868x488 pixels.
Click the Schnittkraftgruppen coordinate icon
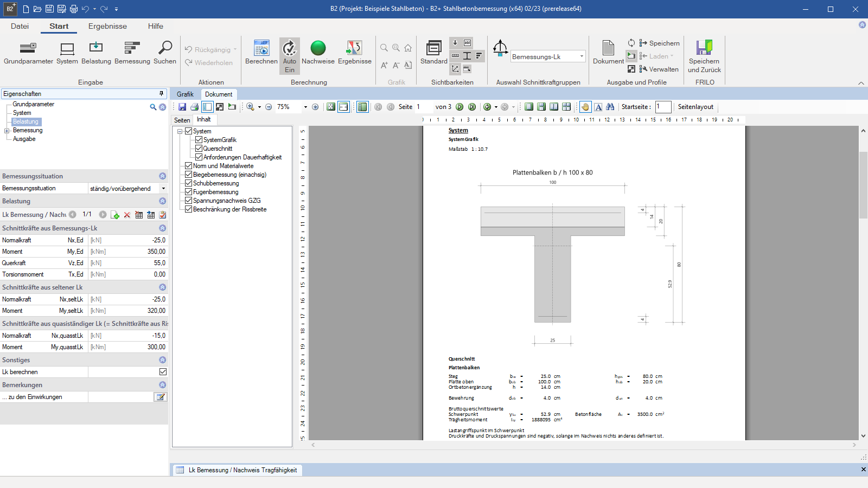500,49
